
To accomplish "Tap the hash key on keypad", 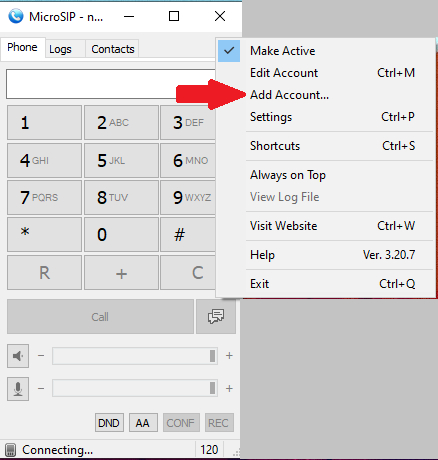I will tap(188, 234).
